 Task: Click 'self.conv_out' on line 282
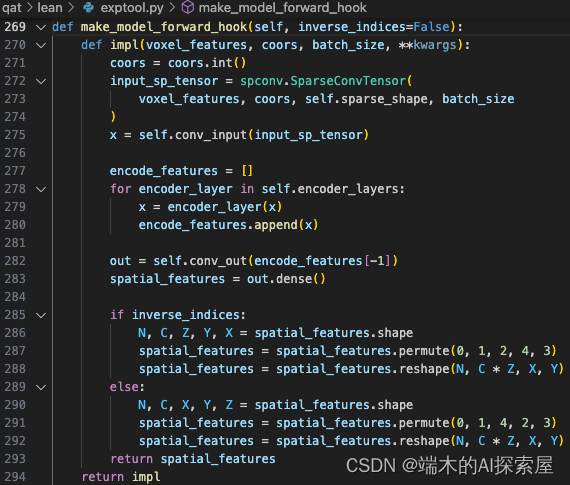[200, 261]
